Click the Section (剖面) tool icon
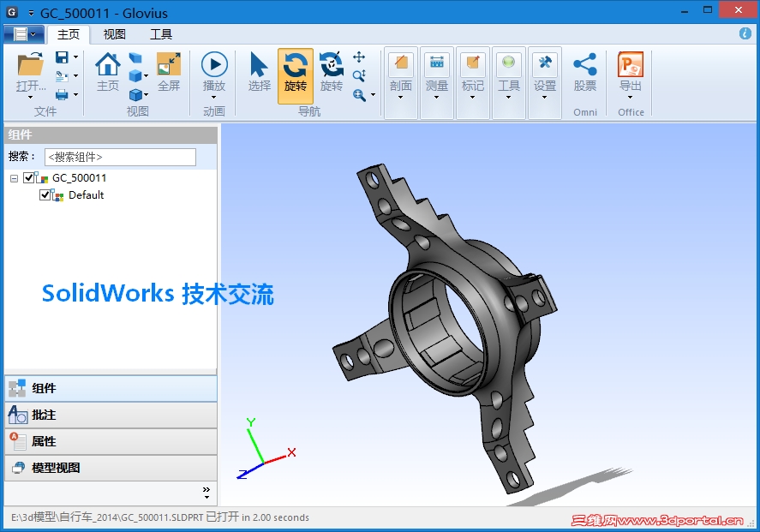This screenshot has height=532, width=760. coord(401,64)
